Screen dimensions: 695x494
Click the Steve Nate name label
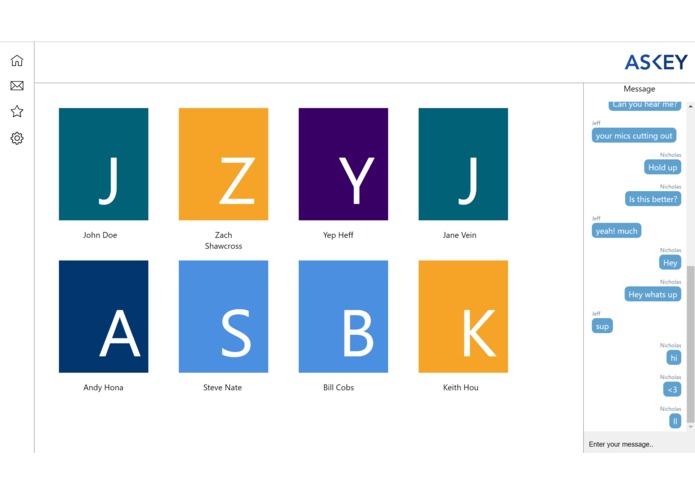click(x=223, y=387)
